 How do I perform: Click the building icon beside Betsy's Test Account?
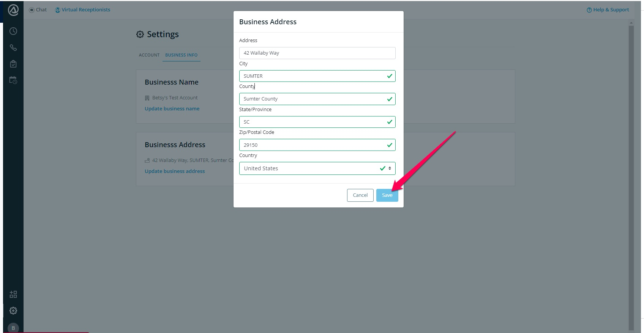pos(147,98)
